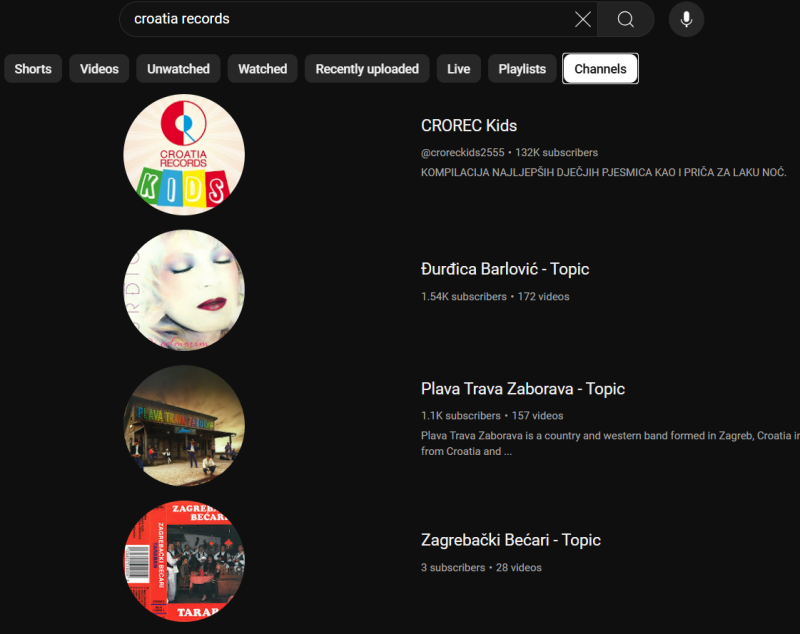Click the magnifying glass search button

(626, 19)
